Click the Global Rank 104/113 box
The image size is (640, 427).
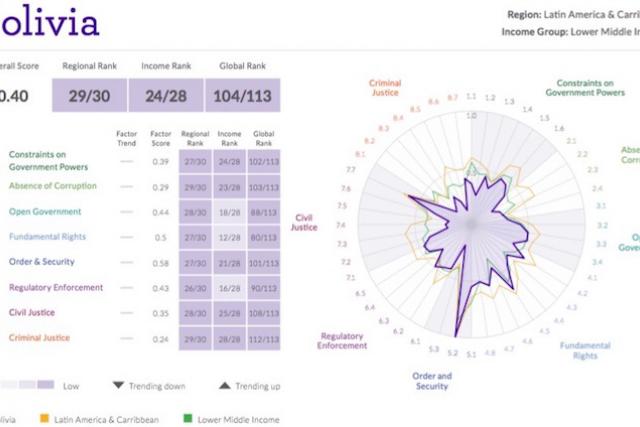(x=243, y=95)
